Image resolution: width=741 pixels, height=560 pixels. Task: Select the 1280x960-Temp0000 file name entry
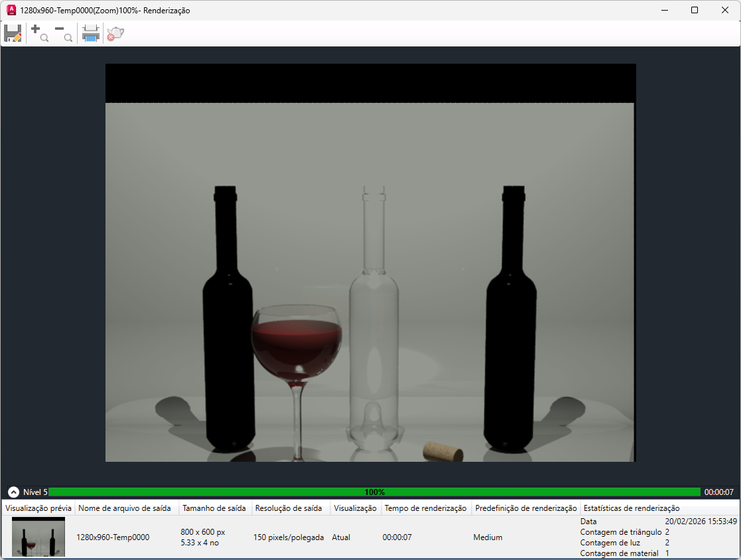click(x=113, y=537)
